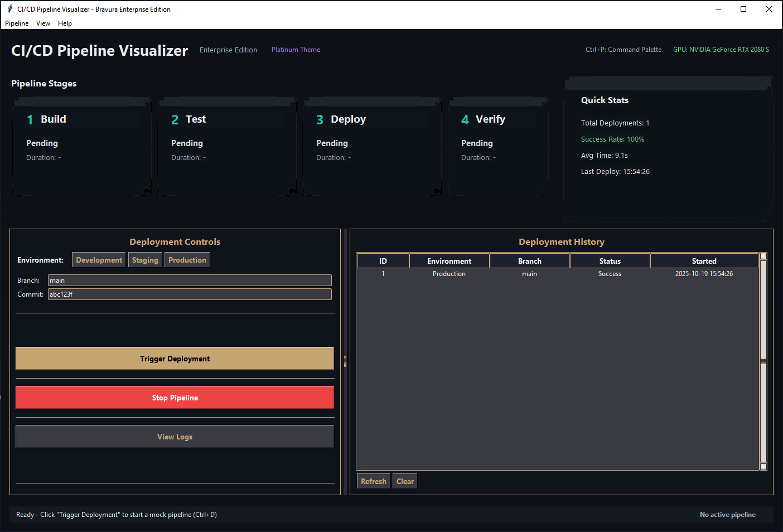
Task: Click the Trigger Deployment button
Action: click(175, 358)
